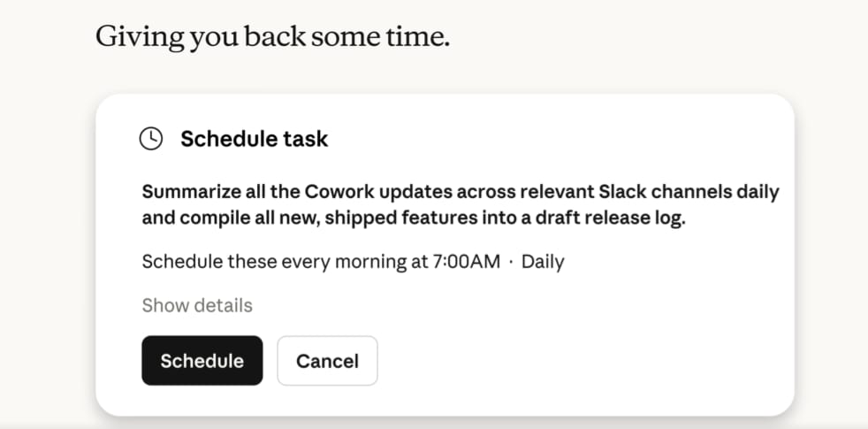Click the 7:00AM time text
Image resolution: width=868 pixels, height=429 pixels.
pos(465,262)
